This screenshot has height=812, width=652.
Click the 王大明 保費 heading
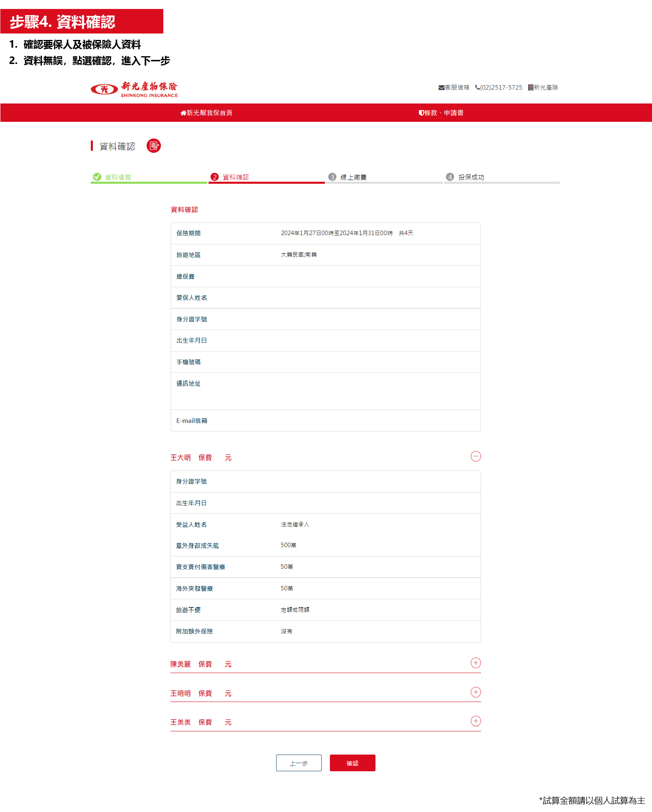201,458
